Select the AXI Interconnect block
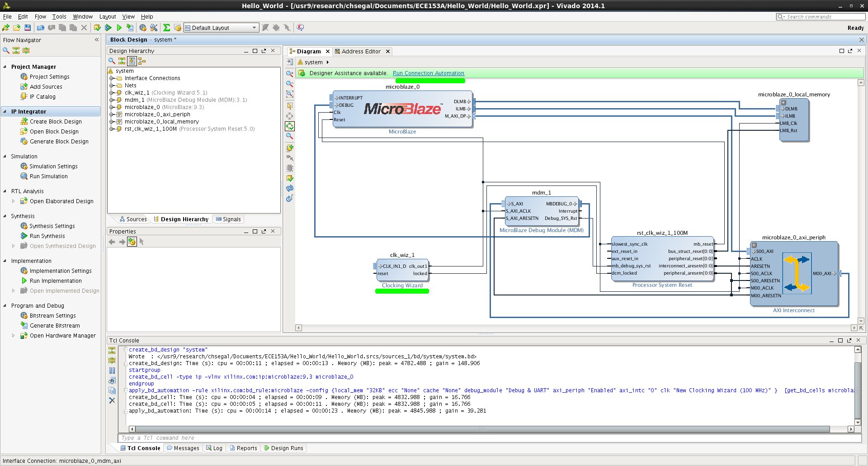The width and height of the screenshot is (868, 466). click(x=794, y=274)
